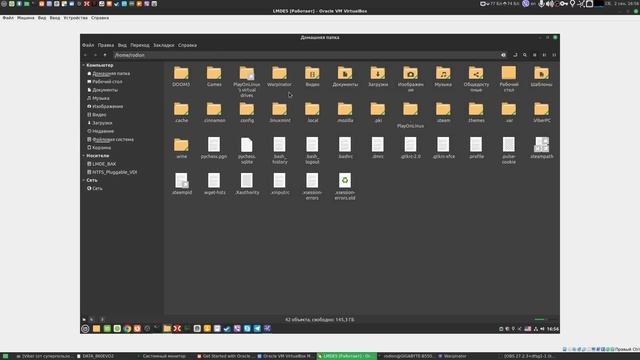Viewport: 640px width, 360px height.
Task: Open the Общедоступные folder
Action: (x=476, y=79)
